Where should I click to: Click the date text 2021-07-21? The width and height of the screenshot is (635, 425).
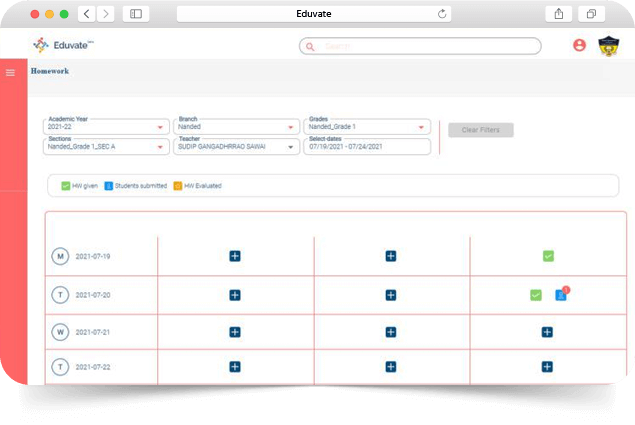pyautogui.click(x=93, y=332)
